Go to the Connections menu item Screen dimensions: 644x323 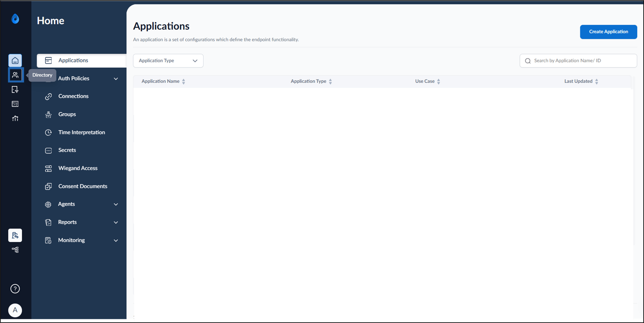[x=73, y=96]
